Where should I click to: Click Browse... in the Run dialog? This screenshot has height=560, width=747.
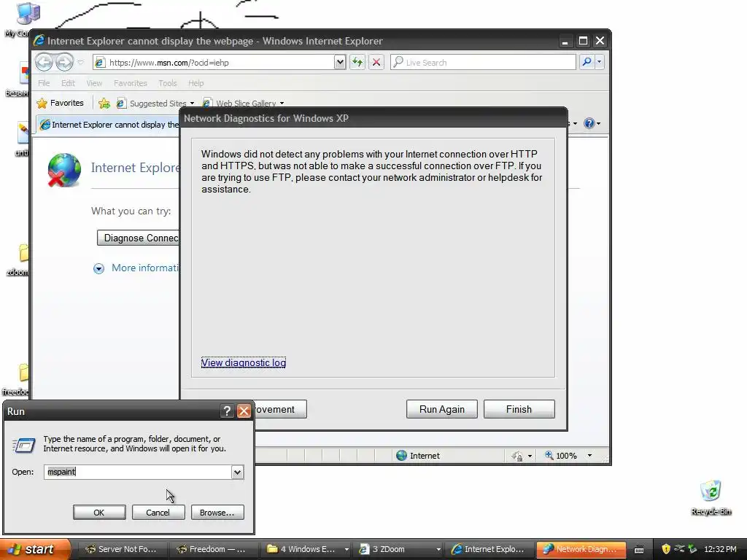(x=217, y=513)
